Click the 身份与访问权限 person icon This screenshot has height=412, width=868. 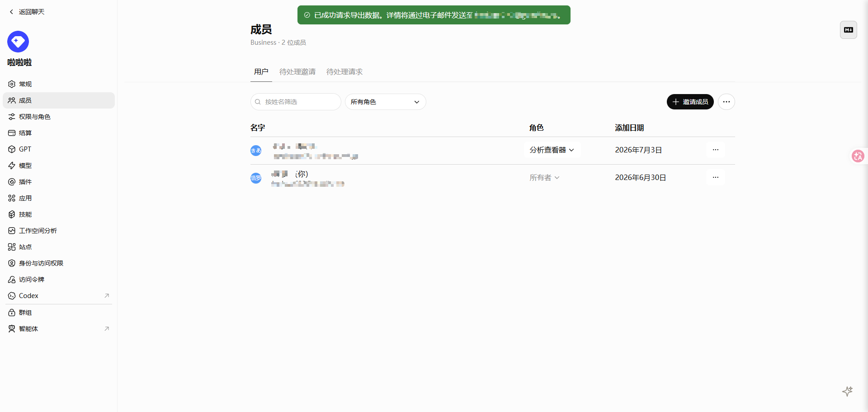(12, 263)
